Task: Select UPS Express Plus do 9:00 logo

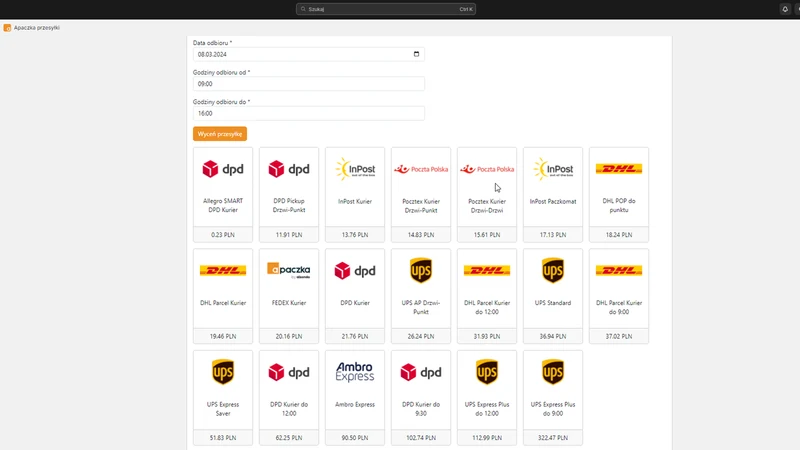Action: 553,371
